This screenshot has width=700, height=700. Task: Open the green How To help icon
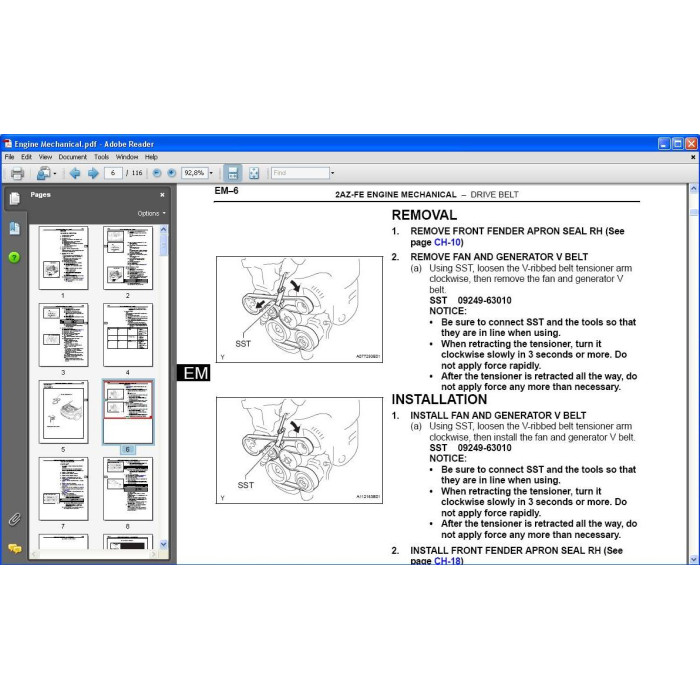point(14,257)
